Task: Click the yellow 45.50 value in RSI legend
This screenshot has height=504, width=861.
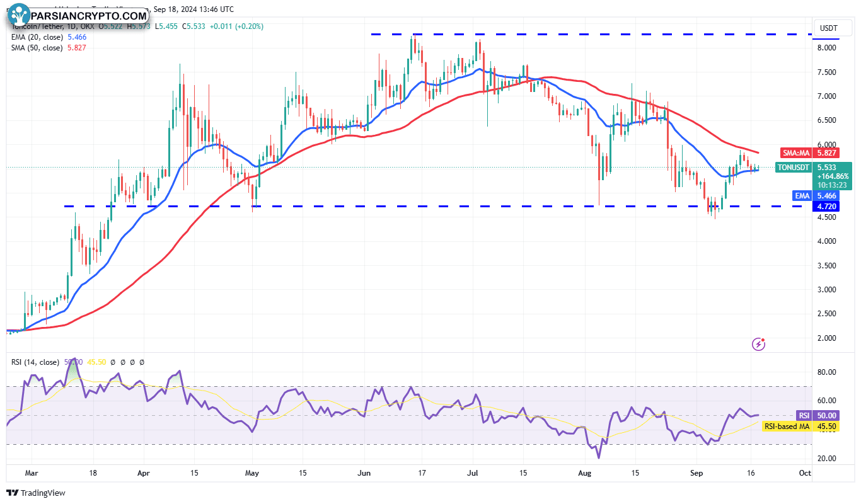Action: pyautogui.click(x=96, y=362)
